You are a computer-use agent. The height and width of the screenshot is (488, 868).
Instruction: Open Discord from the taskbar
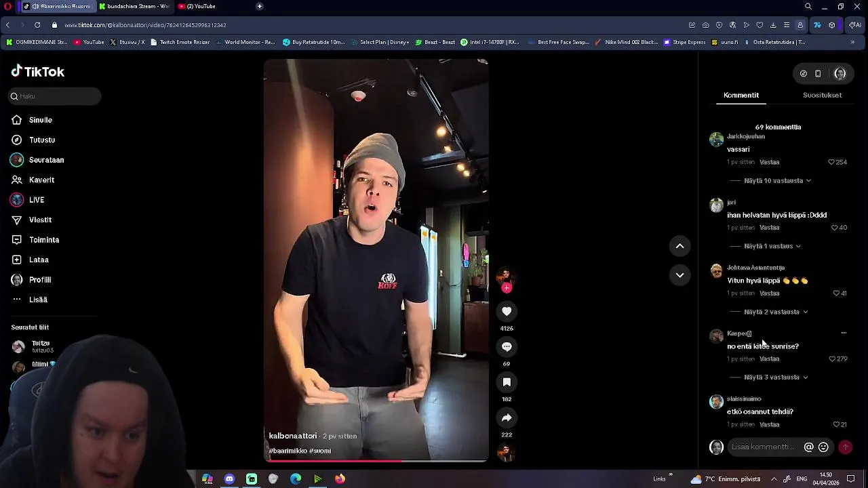(229, 479)
